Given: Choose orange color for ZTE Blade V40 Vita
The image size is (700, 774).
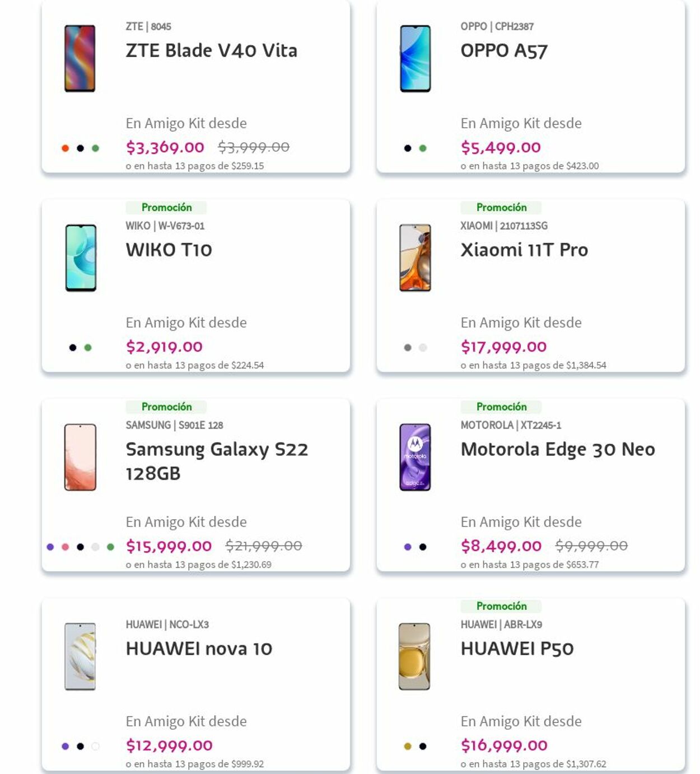Looking at the screenshot, I should coord(65,148).
